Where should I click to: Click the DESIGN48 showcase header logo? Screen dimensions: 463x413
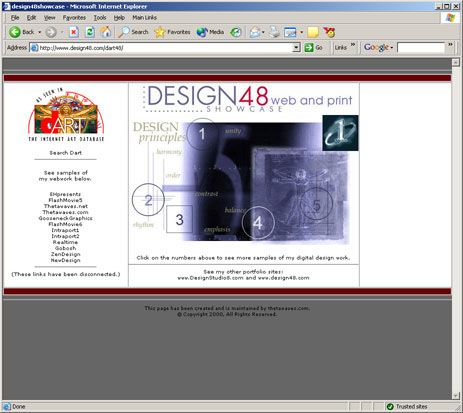tap(248, 99)
